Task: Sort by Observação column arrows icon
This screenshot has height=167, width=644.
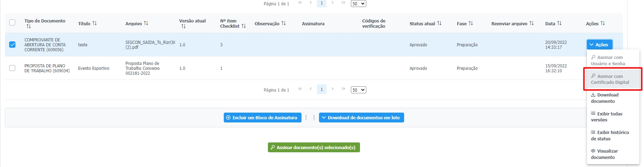Action: click(284, 24)
